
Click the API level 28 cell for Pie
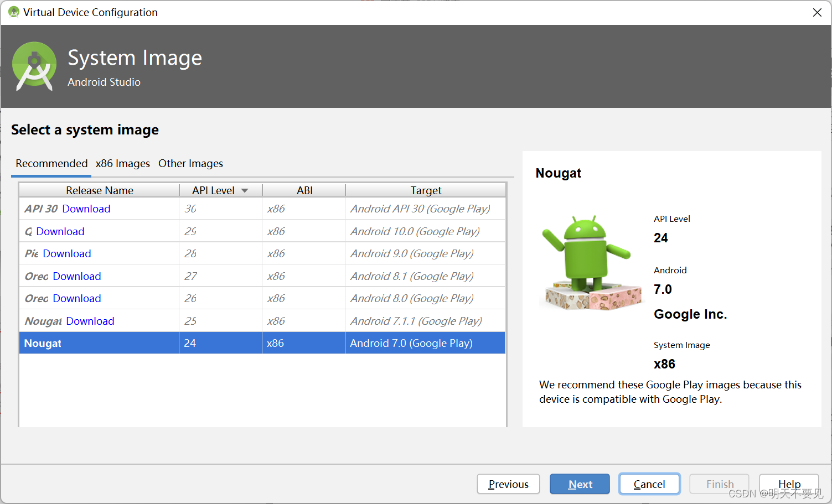click(220, 253)
